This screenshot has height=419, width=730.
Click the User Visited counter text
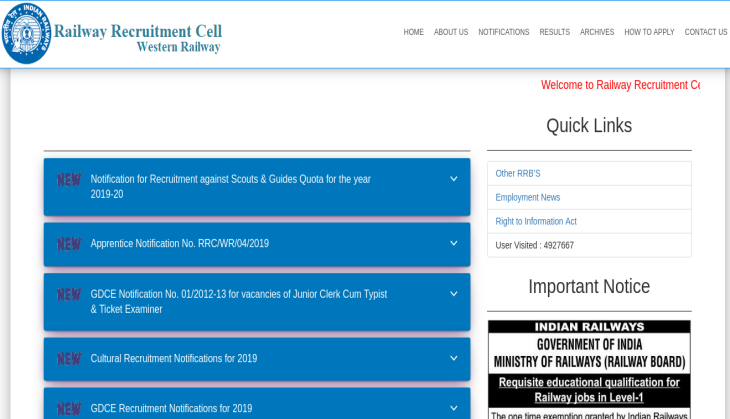[534, 245]
